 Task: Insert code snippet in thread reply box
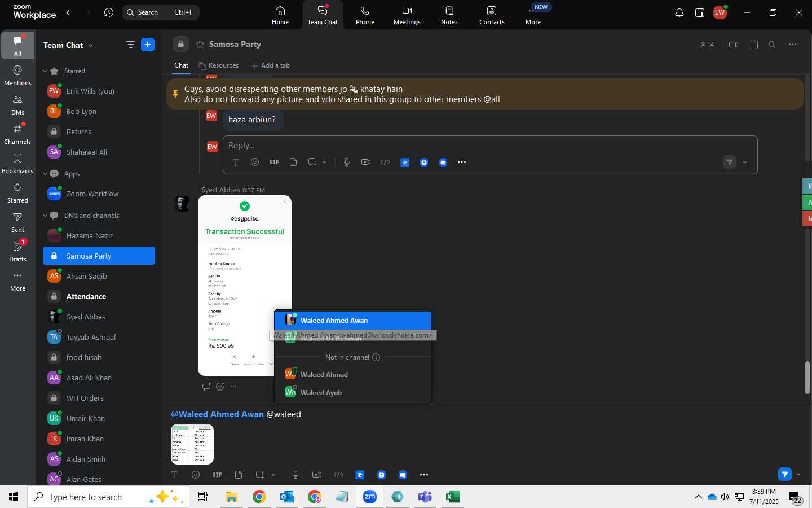[x=385, y=162]
